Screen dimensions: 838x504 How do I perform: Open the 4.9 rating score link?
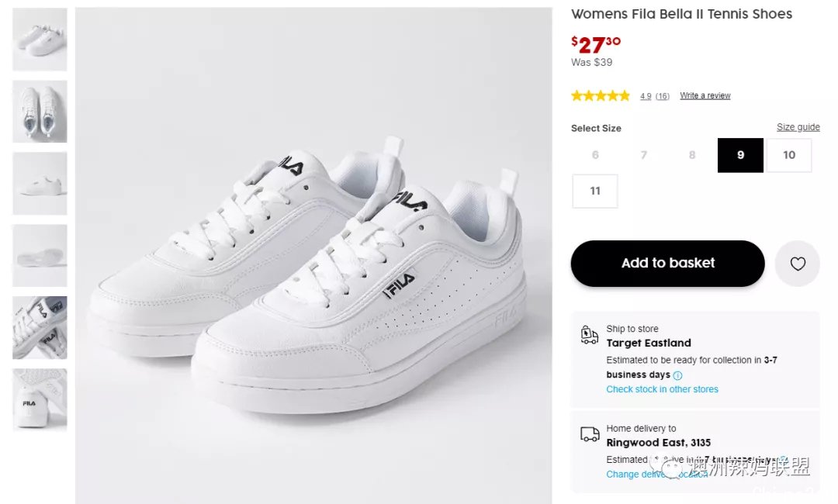click(x=646, y=96)
